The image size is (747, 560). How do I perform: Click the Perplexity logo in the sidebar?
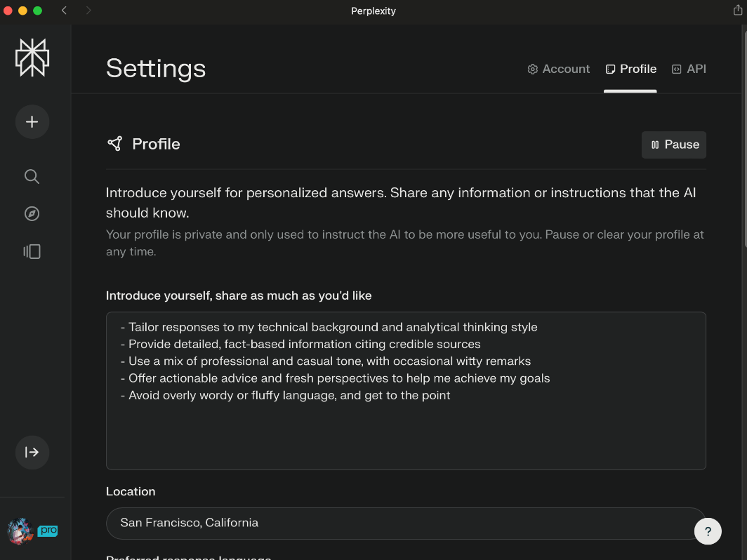pos(32,58)
